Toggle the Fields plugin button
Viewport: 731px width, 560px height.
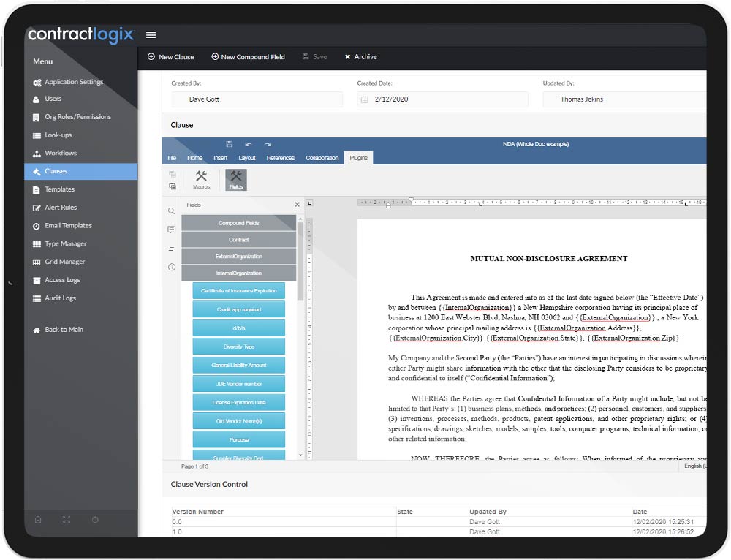click(x=236, y=180)
